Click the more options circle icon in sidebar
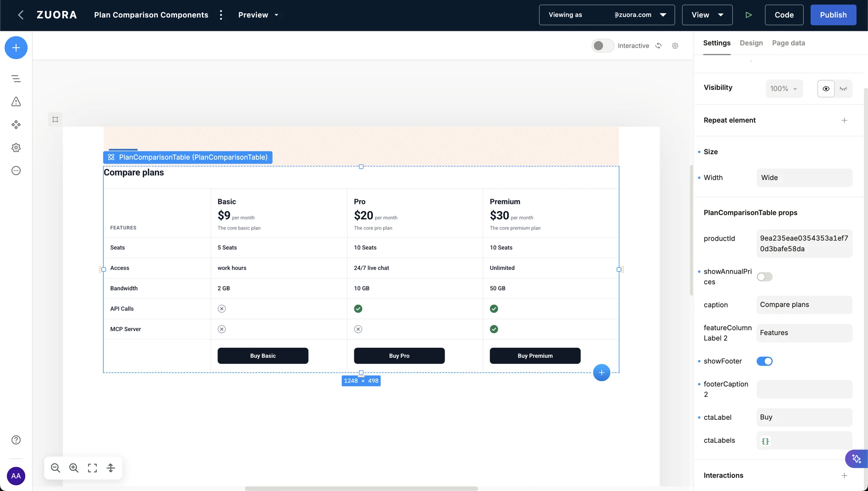 16,171
